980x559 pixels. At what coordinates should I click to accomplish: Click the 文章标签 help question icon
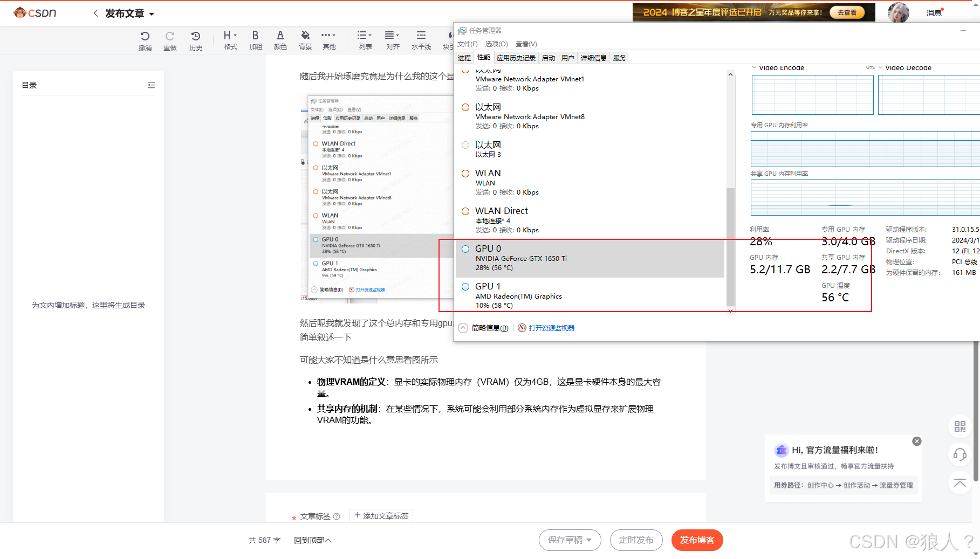337,516
